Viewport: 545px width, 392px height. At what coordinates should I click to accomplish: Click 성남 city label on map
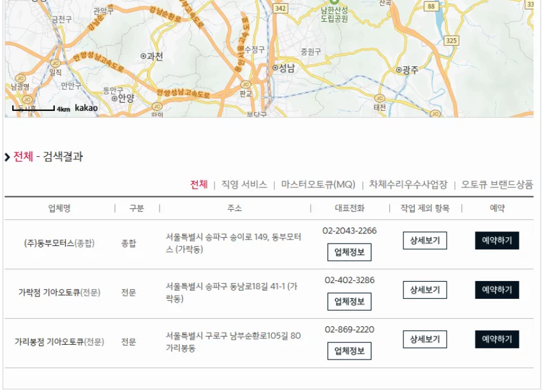pos(284,68)
